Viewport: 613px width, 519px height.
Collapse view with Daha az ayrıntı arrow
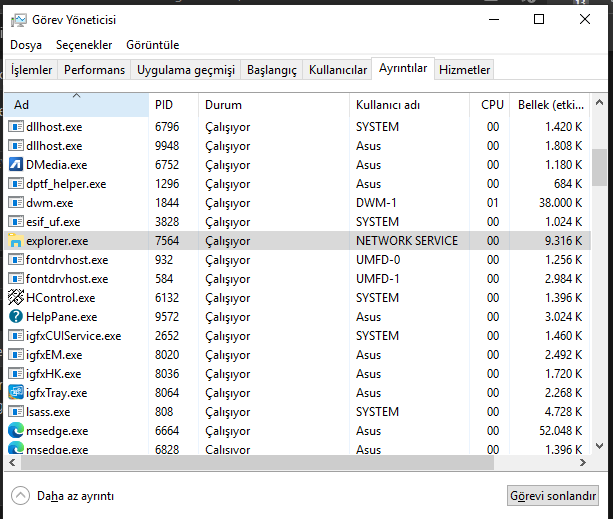tap(20, 496)
